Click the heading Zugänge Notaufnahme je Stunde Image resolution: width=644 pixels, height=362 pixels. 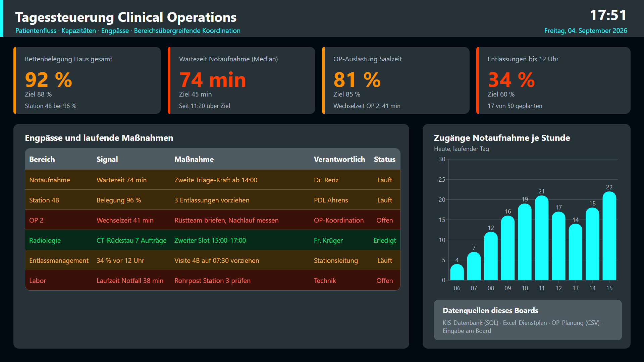(502, 138)
